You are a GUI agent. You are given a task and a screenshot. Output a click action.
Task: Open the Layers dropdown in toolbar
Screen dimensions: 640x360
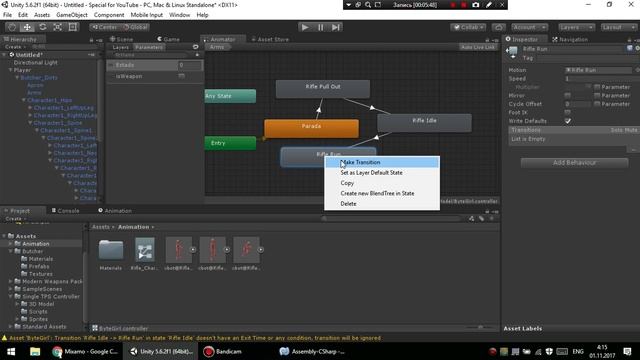pyautogui.click(x=576, y=27)
